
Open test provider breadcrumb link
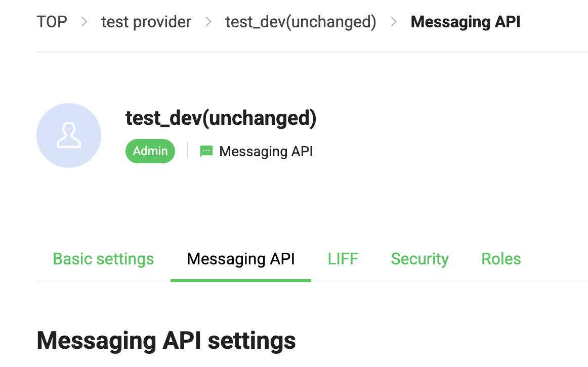click(x=146, y=22)
